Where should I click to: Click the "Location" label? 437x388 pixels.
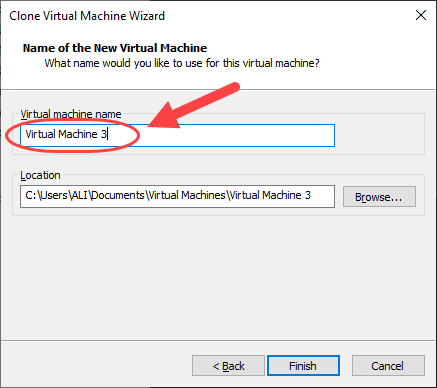40,175
